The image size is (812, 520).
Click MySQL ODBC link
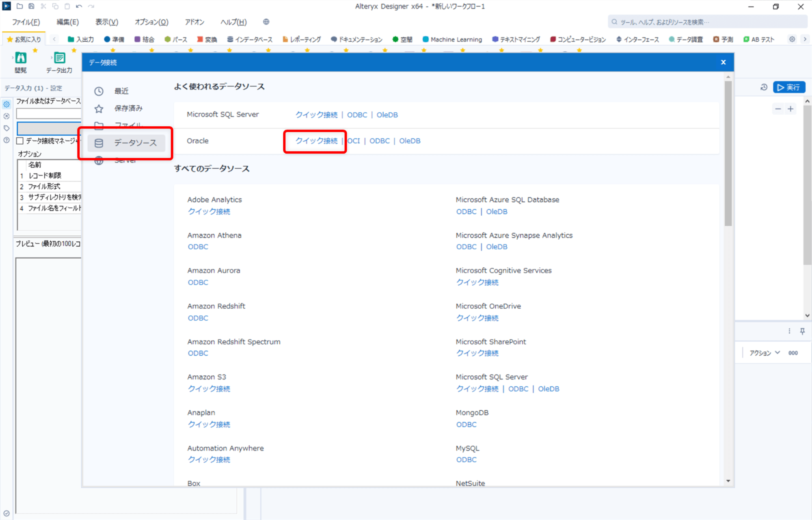(x=466, y=460)
